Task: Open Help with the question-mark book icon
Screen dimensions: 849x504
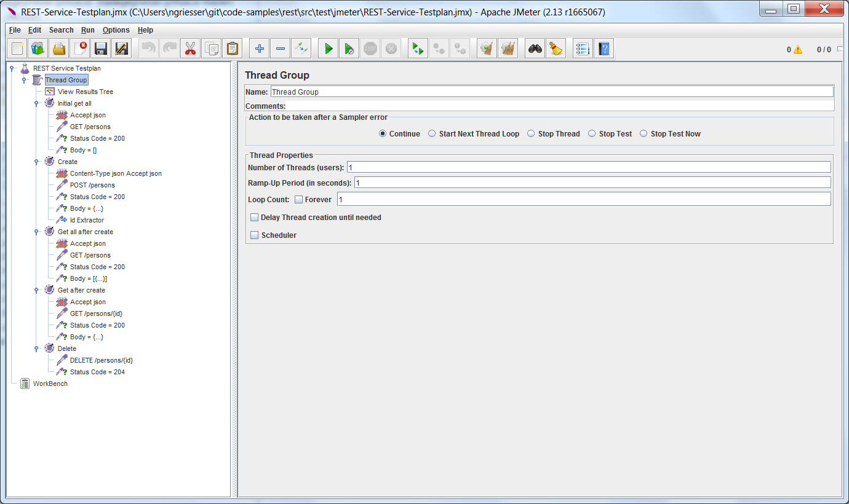Action: (604, 49)
